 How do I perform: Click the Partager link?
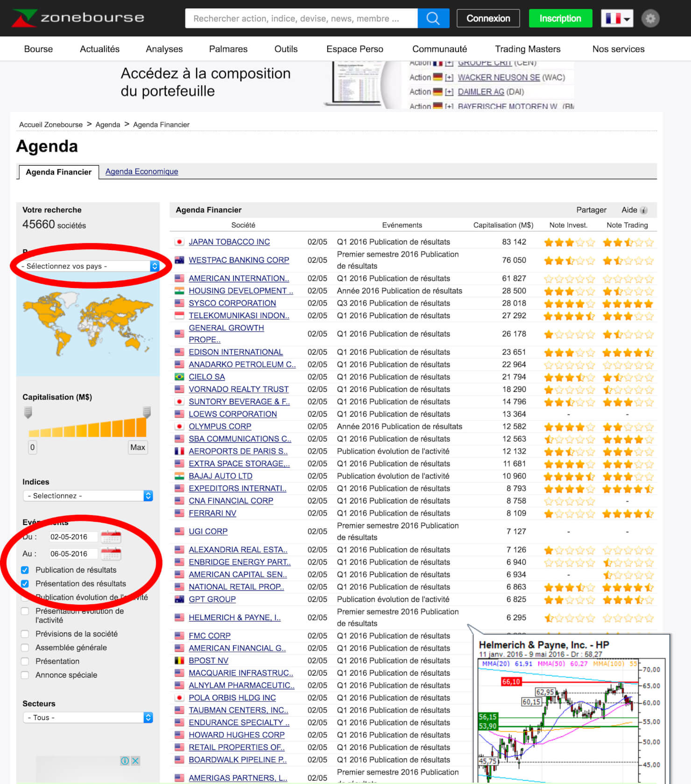591,210
